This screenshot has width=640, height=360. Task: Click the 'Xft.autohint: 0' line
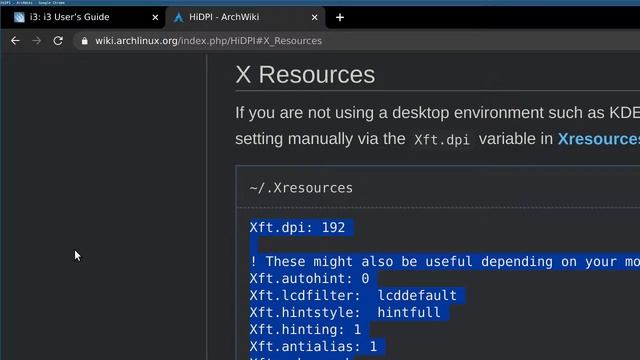(309, 279)
